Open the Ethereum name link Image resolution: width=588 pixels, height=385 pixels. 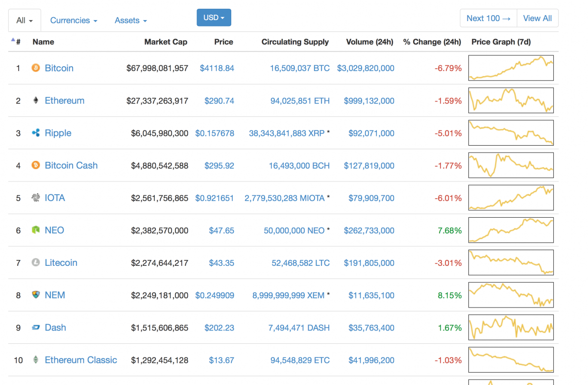coord(64,101)
